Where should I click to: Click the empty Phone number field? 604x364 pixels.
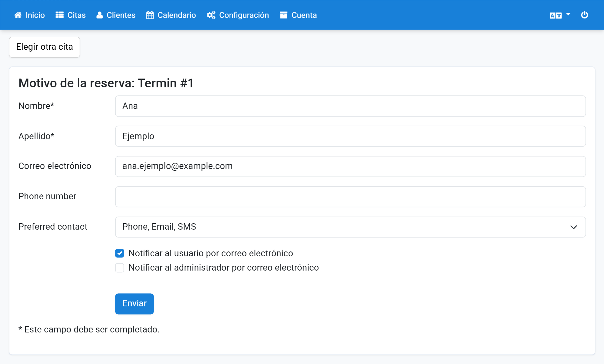point(350,197)
